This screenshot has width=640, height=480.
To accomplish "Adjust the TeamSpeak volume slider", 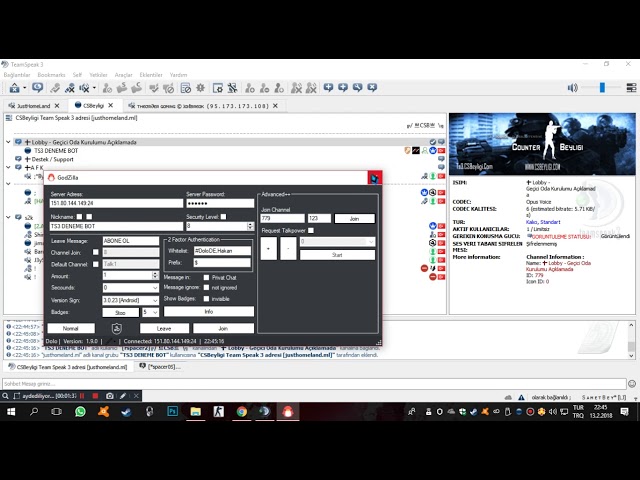I will (602, 87).
